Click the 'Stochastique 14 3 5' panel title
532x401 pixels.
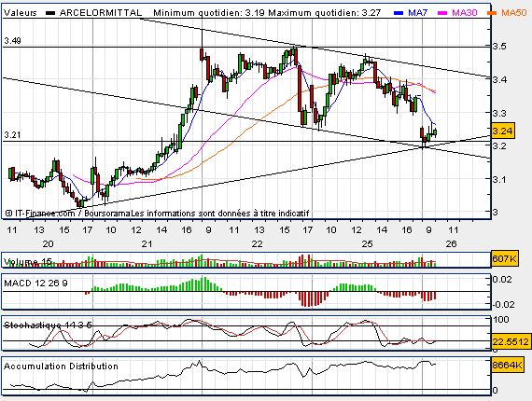coord(48,325)
